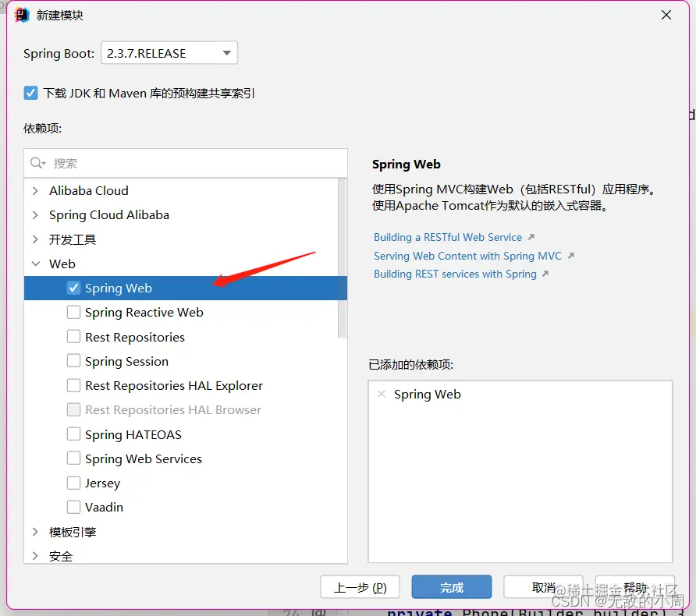
Task: Close the 新建模块 dialog
Action: pyautogui.click(x=666, y=15)
